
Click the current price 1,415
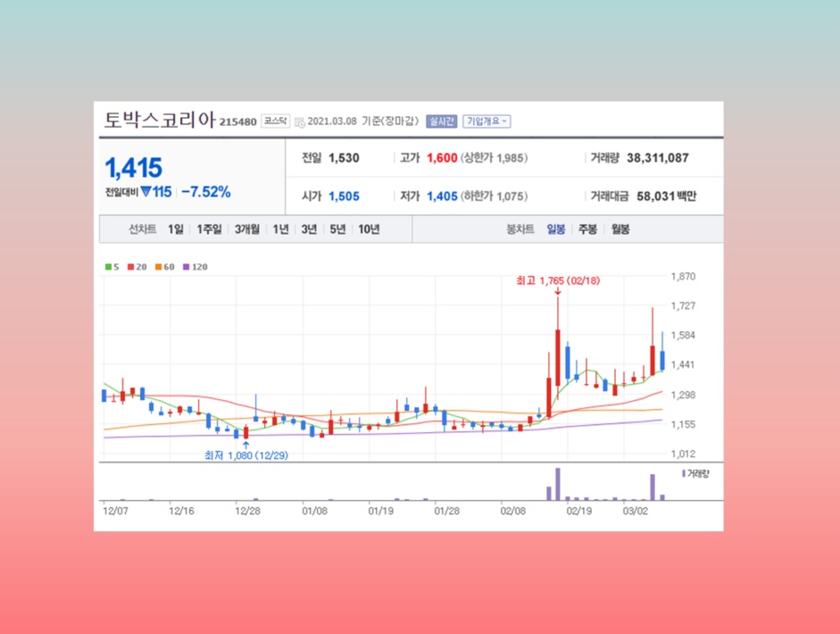[x=134, y=168]
